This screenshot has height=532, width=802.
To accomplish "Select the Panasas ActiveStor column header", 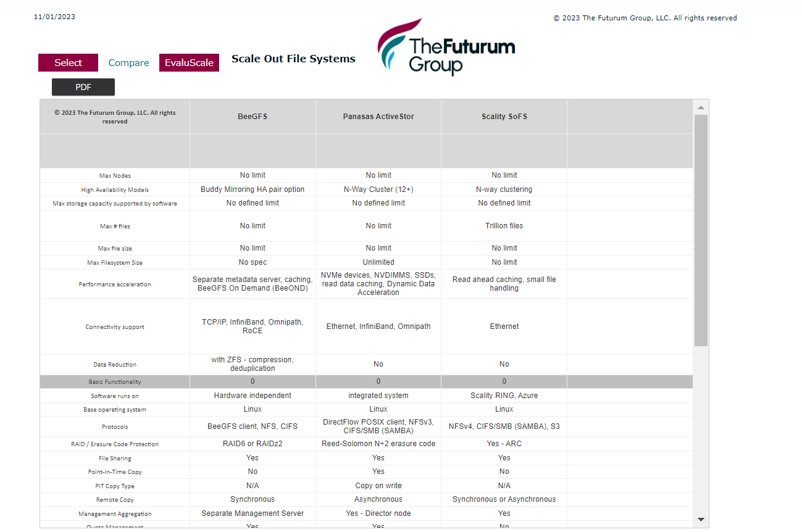I will click(x=378, y=117).
